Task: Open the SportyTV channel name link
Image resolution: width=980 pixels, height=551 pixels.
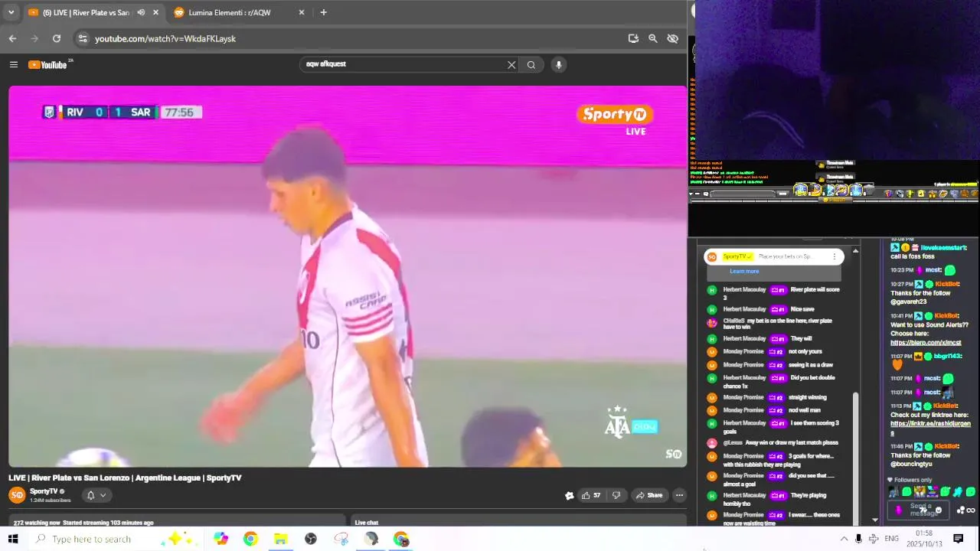Action: tap(44, 491)
